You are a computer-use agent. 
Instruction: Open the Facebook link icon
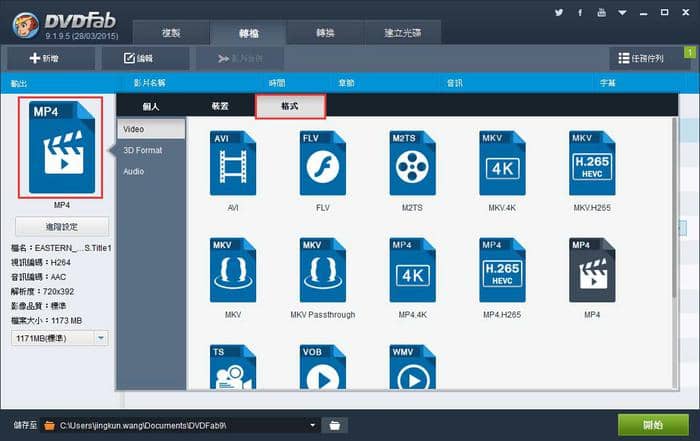tap(580, 12)
